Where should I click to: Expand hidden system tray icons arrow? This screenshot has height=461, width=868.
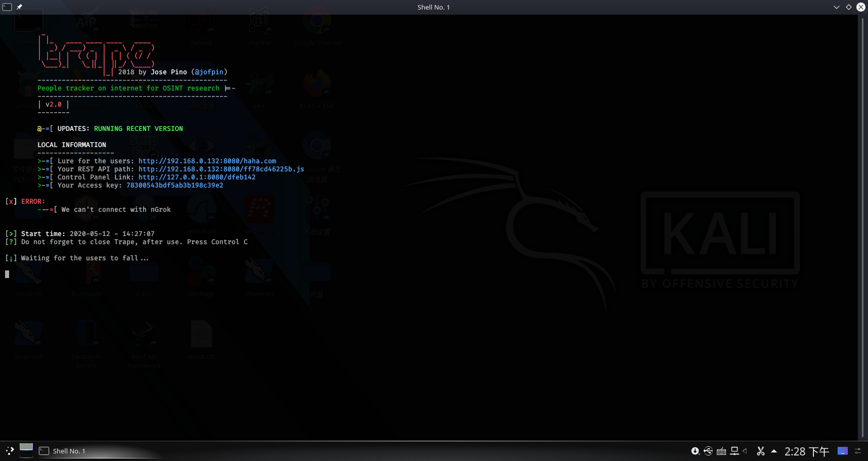773,451
